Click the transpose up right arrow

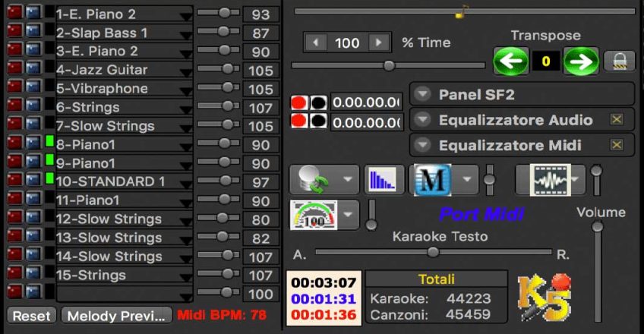click(x=581, y=61)
